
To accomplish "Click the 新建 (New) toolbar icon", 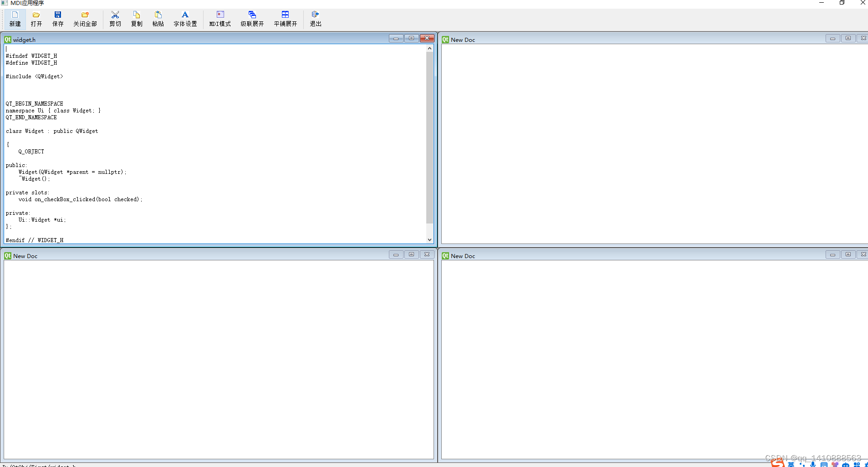I will (15, 19).
